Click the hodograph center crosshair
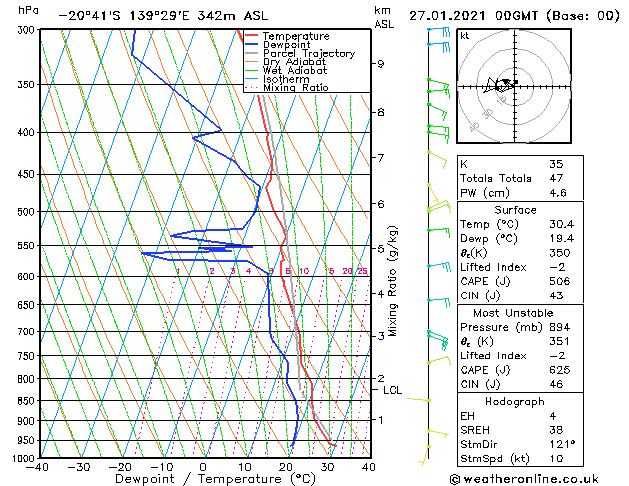Image resolution: width=629 pixels, height=486 pixels. pyautogui.click(x=515, y=86)
